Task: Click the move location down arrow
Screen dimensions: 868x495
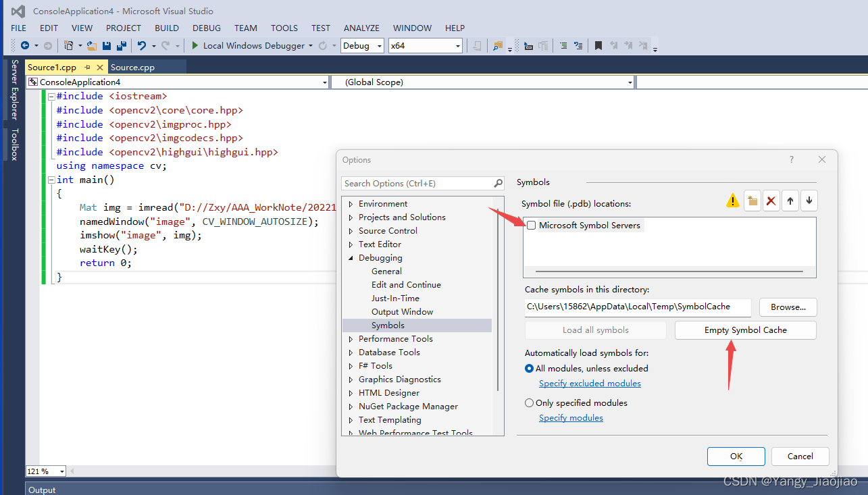Action: [809, 201]
